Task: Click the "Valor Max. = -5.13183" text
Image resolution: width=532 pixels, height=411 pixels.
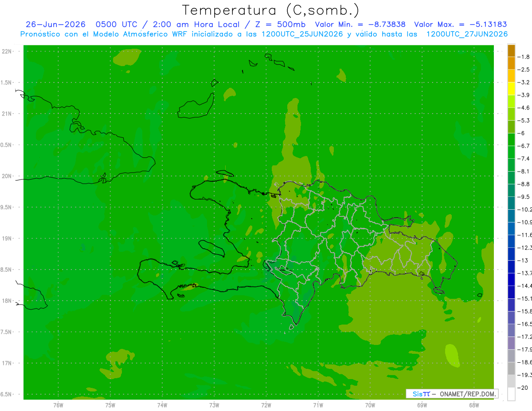Action: [x=460, y=25]
